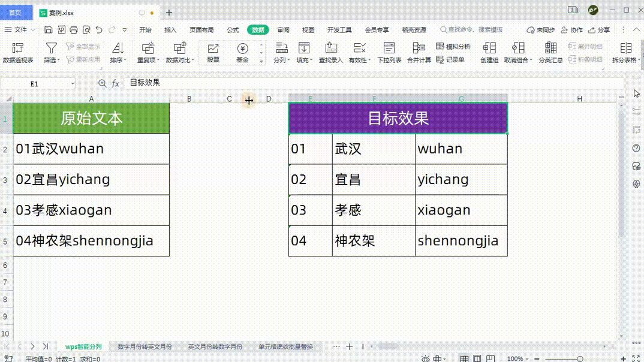The width and height of the screenshot is (644, 362).
Task: Insert a 下拉列表 dropdown list
Action: click(389, 53)
